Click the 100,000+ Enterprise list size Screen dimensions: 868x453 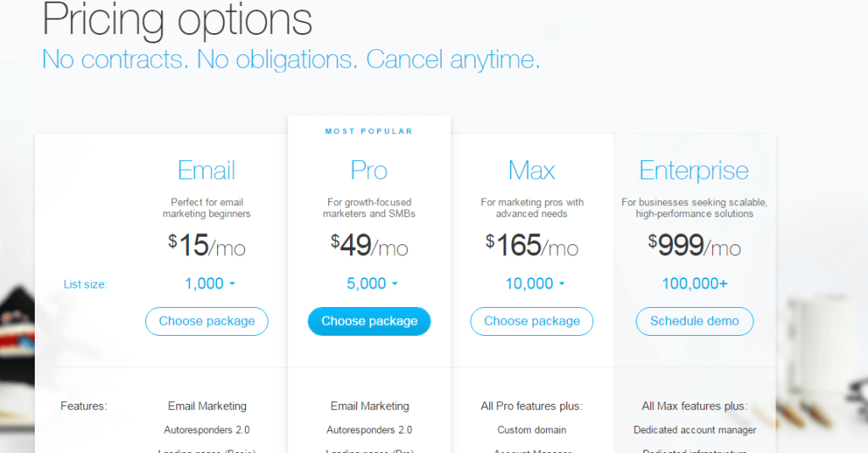pos(695,283)
